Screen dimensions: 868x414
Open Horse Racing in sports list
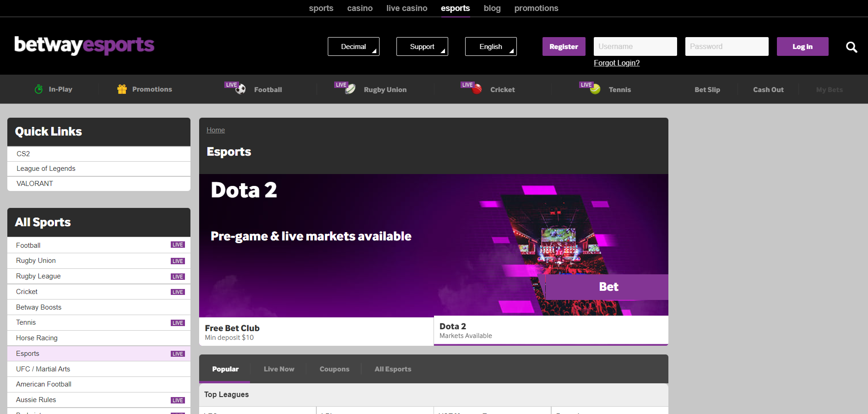point(99,338)
